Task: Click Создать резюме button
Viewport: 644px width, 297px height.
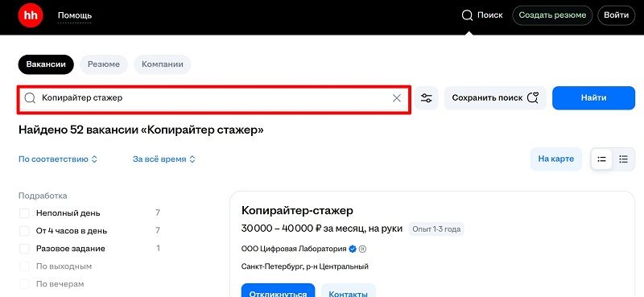Action: pos(552,15)
